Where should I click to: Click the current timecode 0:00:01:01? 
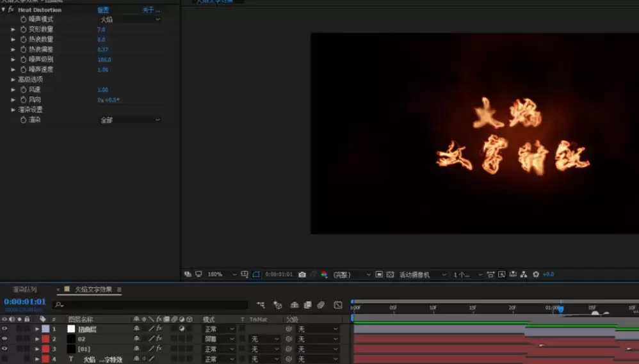click(25, 302)
